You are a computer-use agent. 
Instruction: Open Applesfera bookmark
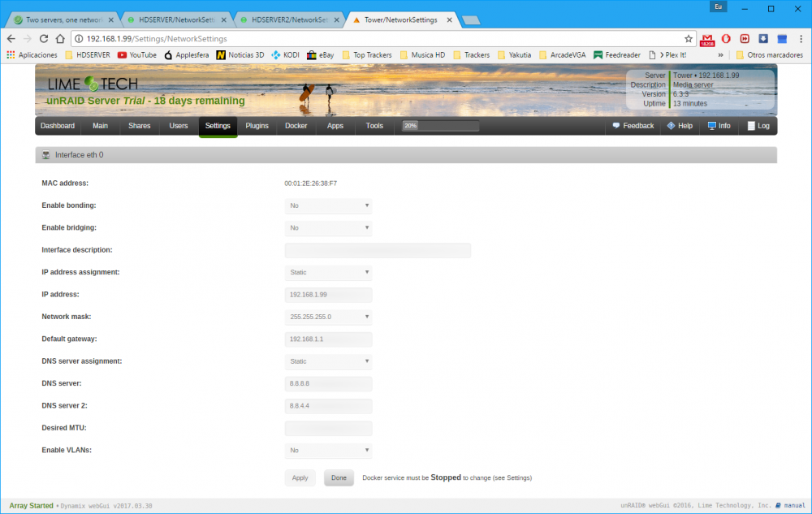point(187,55)
